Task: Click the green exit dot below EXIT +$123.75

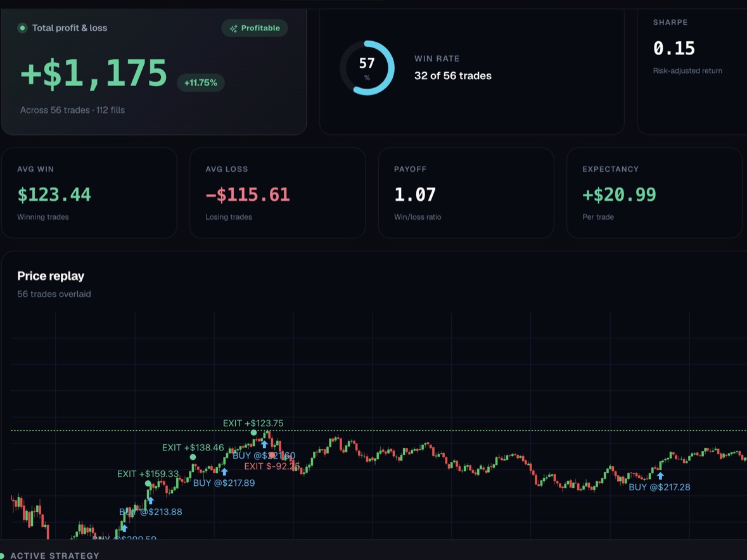Action: [x=254, y=433]
